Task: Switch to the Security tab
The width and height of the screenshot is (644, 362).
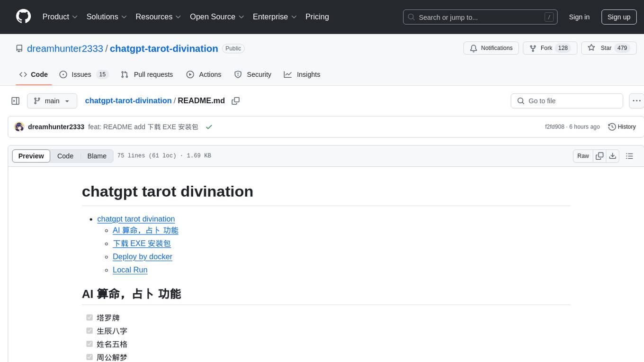Action: coord(253,74)
